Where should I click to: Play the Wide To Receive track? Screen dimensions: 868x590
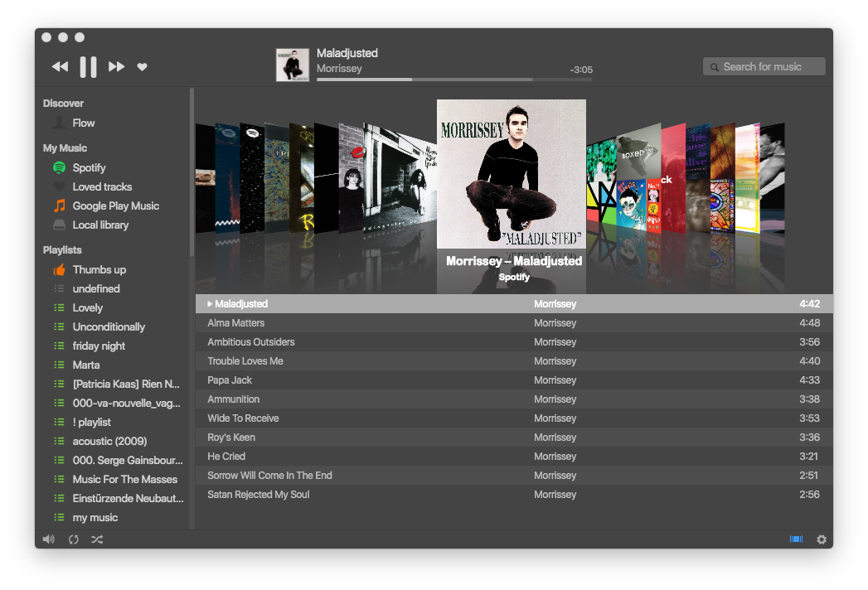click(x=514, y=418)
